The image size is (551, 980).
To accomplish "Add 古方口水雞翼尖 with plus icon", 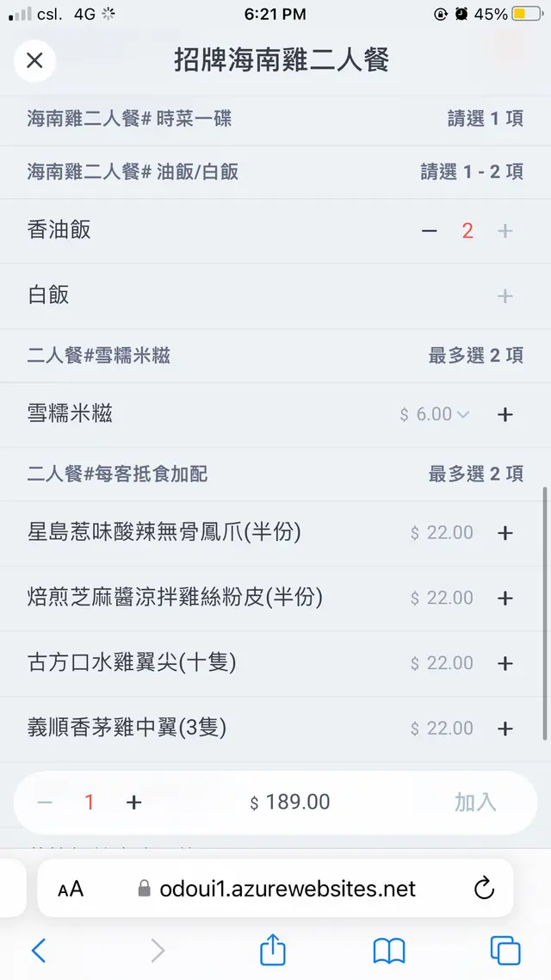I will click(505, 664).
